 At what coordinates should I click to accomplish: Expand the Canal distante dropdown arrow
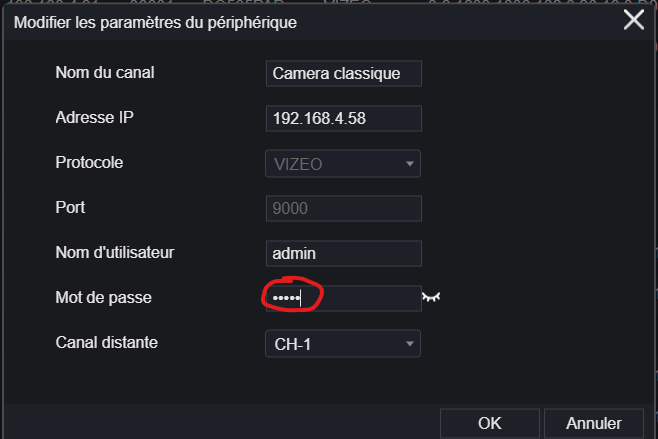coord(410,344)
